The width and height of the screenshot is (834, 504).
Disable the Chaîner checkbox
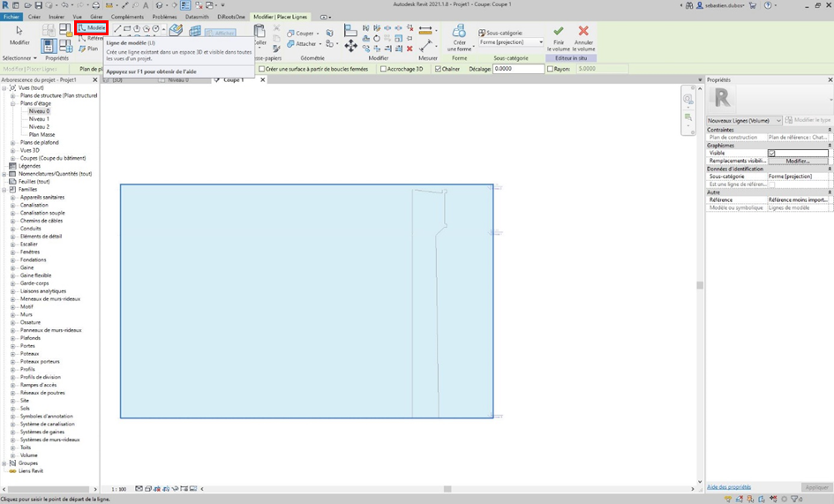coord(439,69)
